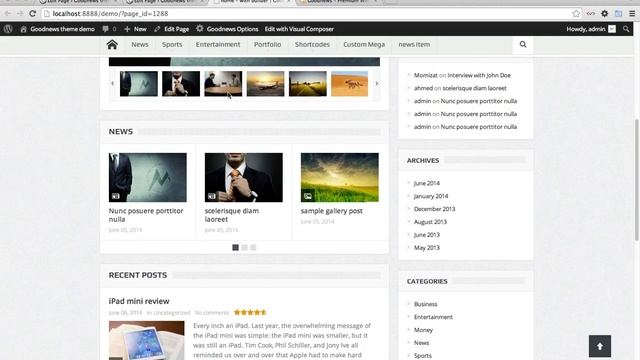Open the May 2013 archive

427,248
